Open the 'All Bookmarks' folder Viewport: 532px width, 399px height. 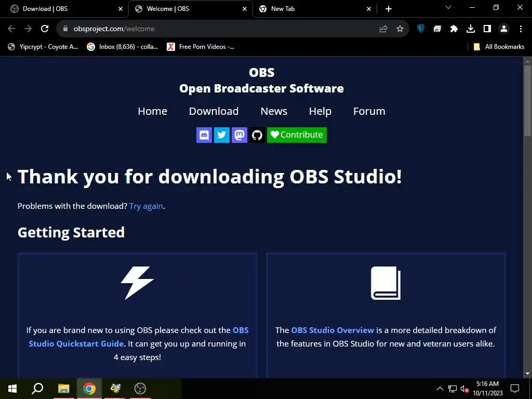499,47
